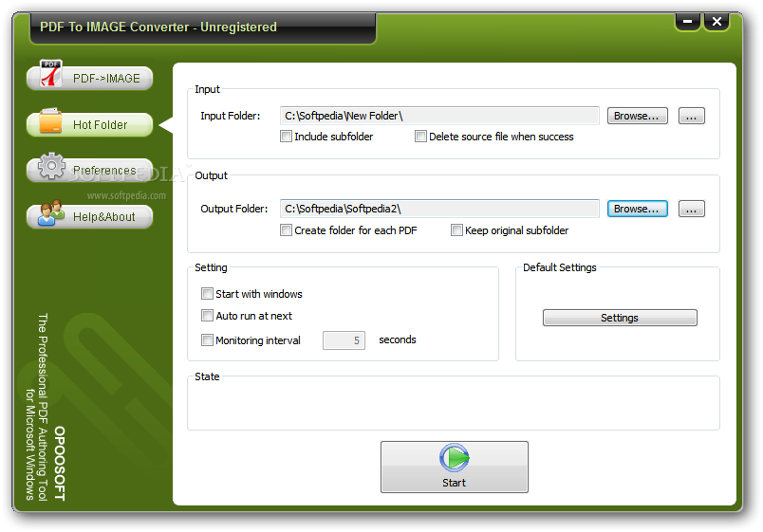Enable Include subfolder option
This screenshot has height=532, width=763.
coord(287,137)
